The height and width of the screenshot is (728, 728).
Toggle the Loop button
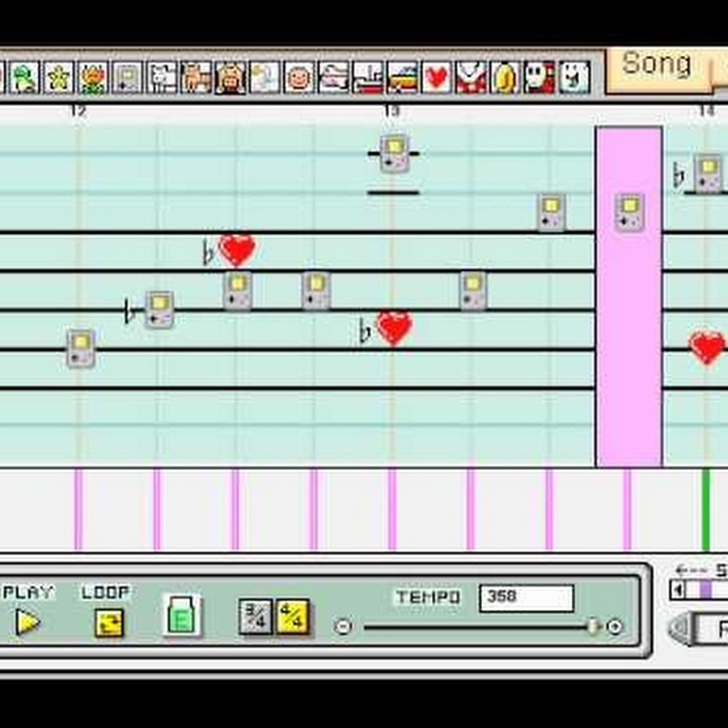click(108, 623)
